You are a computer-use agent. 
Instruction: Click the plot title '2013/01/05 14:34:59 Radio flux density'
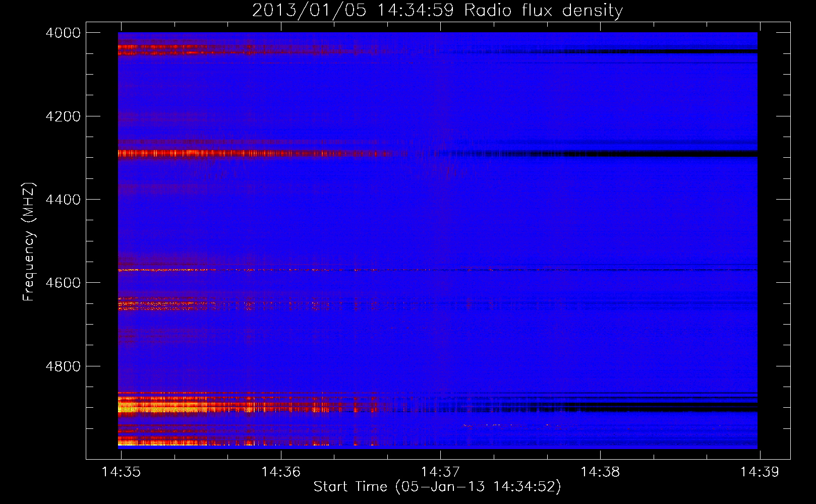tap(437, 10)
